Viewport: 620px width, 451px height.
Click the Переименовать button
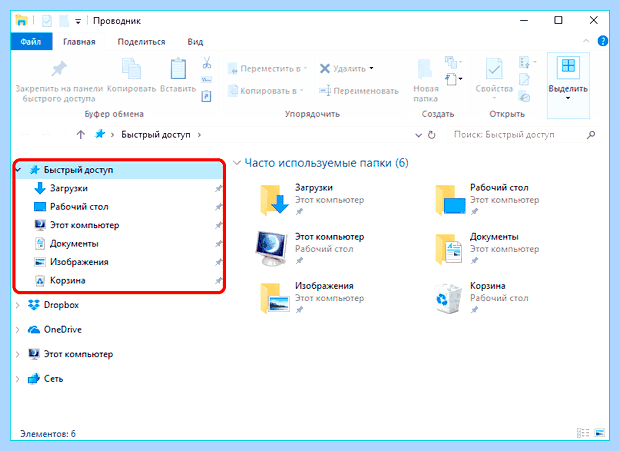coord(359,91)
